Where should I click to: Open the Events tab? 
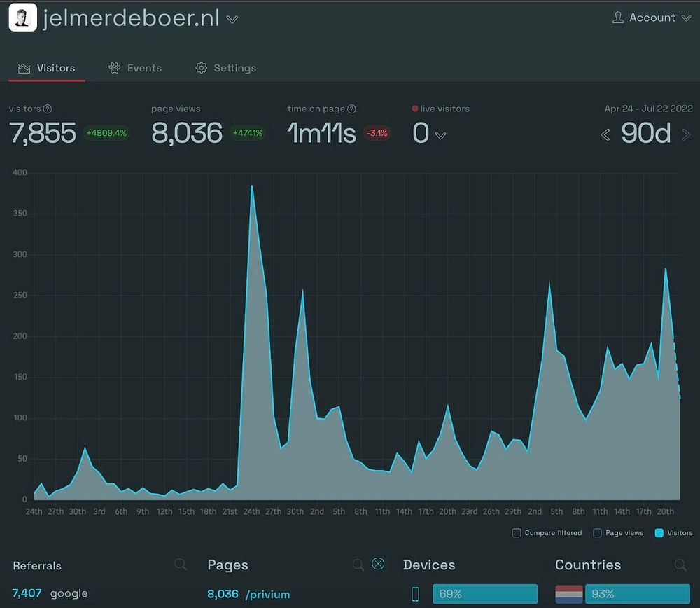point(135,68)
